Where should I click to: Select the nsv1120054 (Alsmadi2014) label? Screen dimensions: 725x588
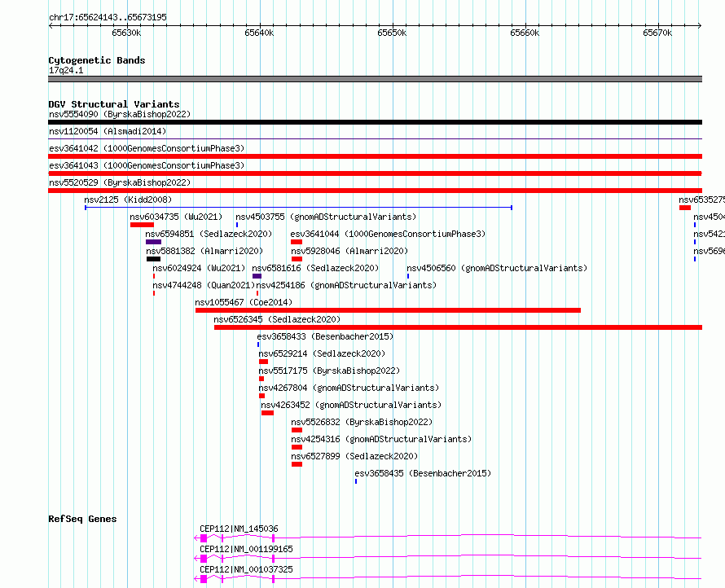coord(108,131)
